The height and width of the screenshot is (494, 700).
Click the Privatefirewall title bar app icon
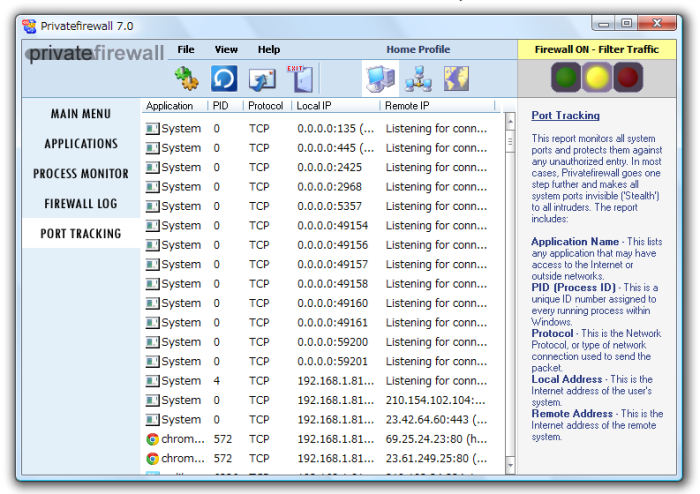click(29, 26)
